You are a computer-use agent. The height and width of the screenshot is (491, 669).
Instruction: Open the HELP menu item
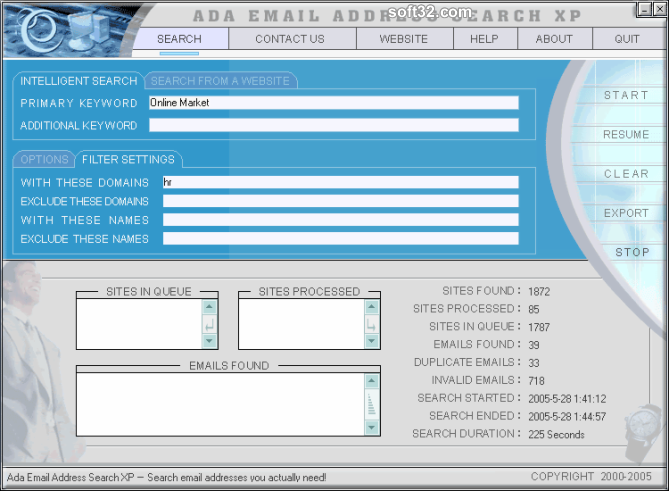pos(484,39)
